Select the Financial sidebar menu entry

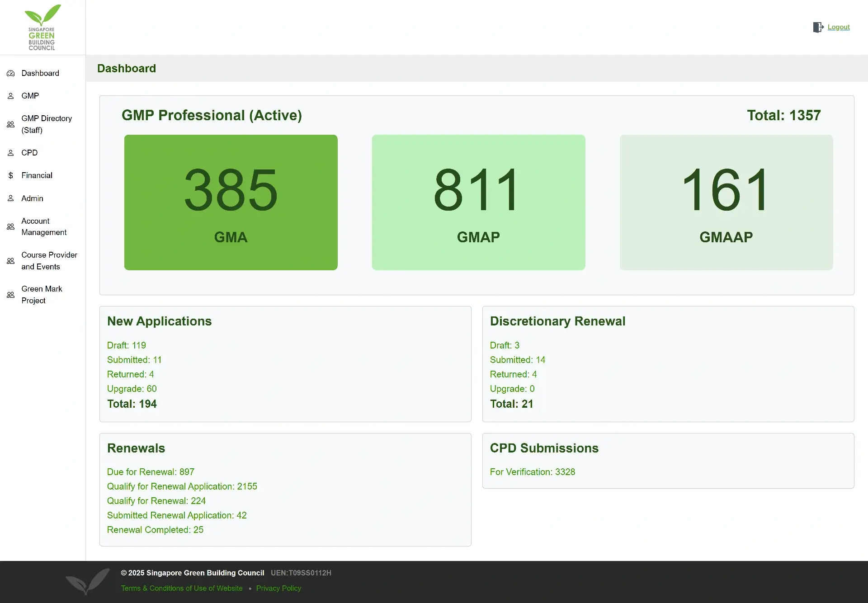click(37, 175)
